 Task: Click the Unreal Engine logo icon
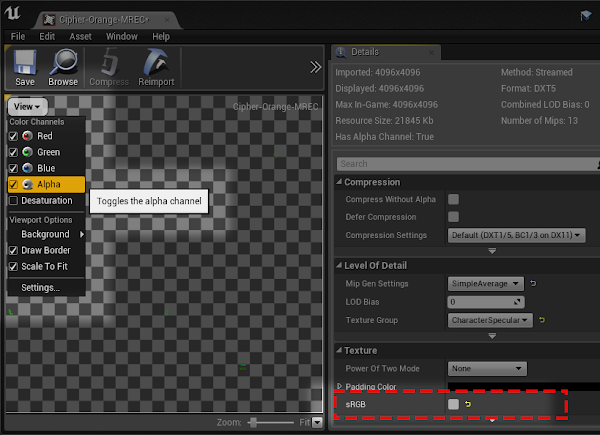tap(13, 12)
